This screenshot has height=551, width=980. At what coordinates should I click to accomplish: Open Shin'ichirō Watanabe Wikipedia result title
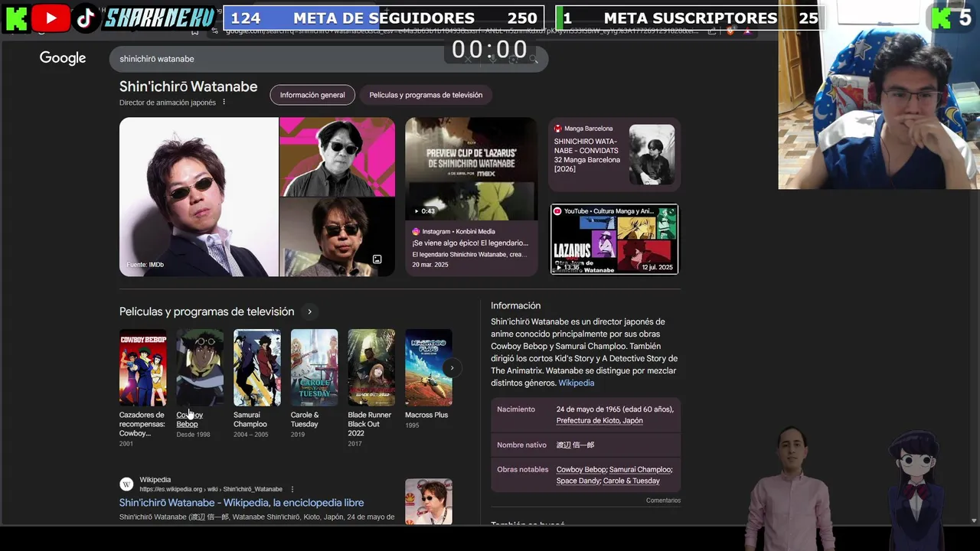241,503
